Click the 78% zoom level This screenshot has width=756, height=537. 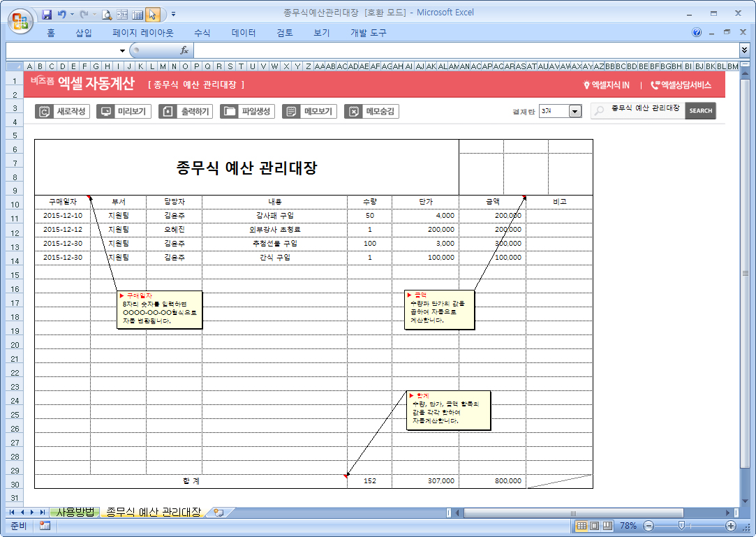click(x=628, y=525)
